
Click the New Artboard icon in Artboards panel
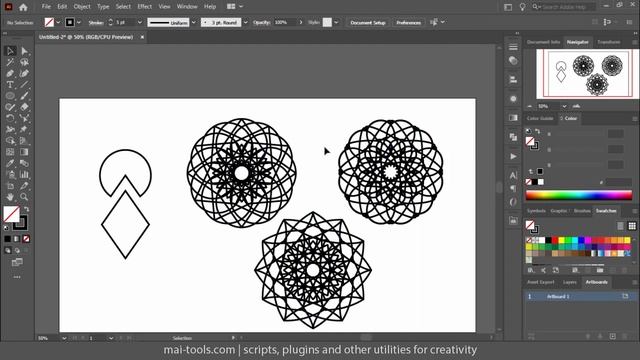[613, 336]
